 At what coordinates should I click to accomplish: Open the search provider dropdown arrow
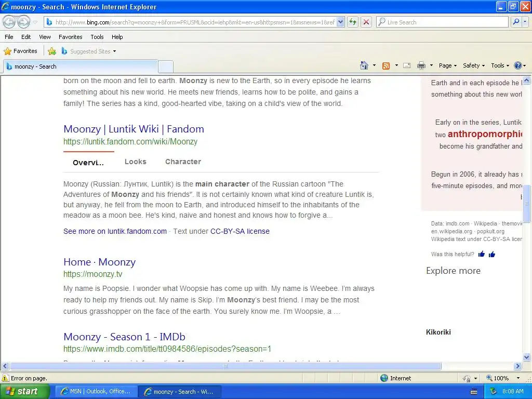[x=525, y=22]
